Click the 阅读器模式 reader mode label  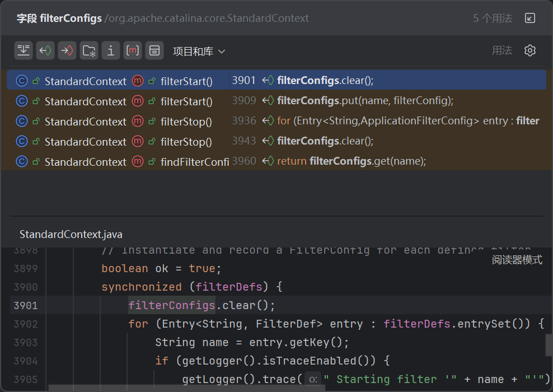pyautogui.click(x=517, y=260)
